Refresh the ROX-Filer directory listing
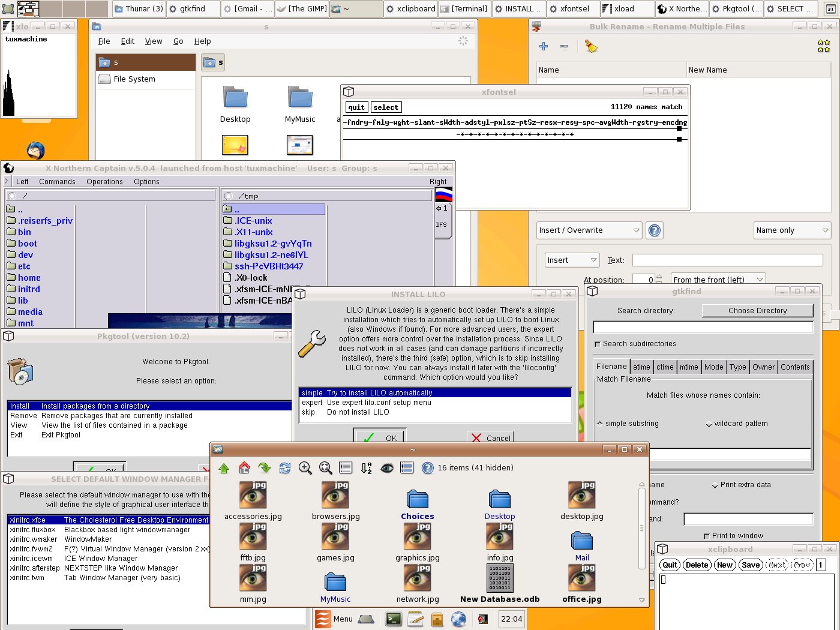 (285, 468)
